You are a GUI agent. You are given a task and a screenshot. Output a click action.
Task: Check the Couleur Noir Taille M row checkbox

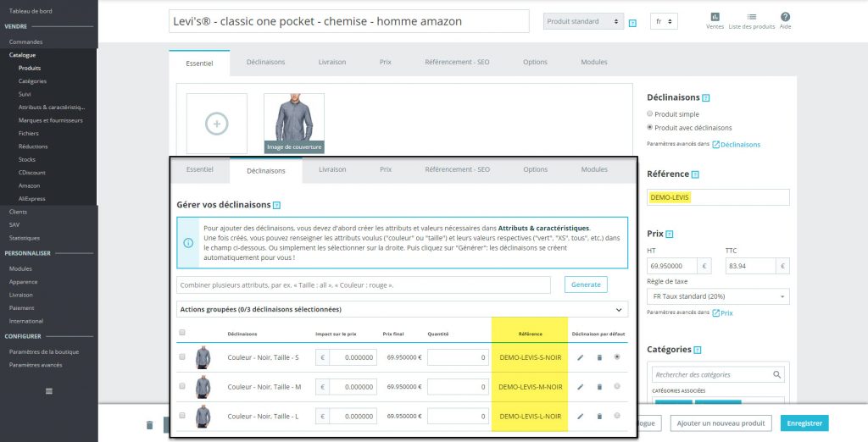182,386
